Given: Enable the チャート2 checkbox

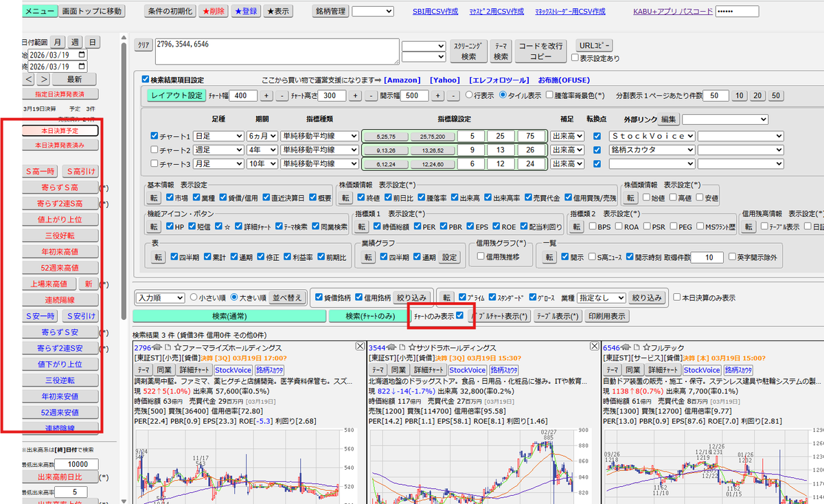Looking at the screenshot, I should [154, 150].
